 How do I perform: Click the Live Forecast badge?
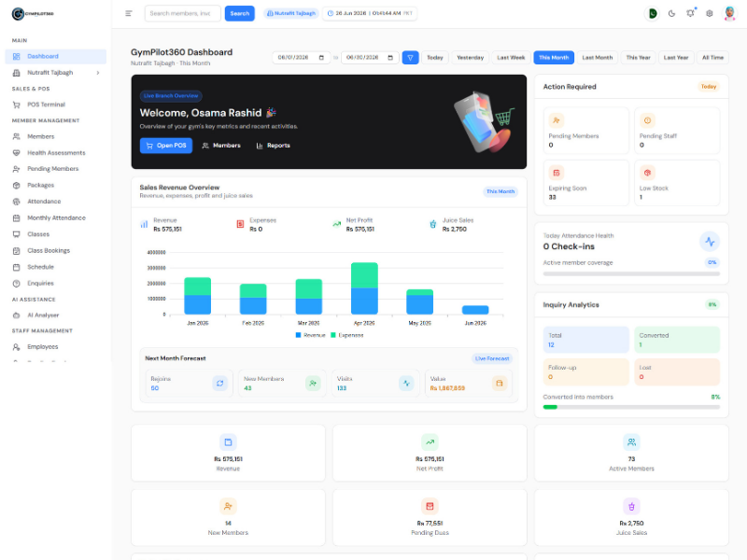tap(492, 358)
